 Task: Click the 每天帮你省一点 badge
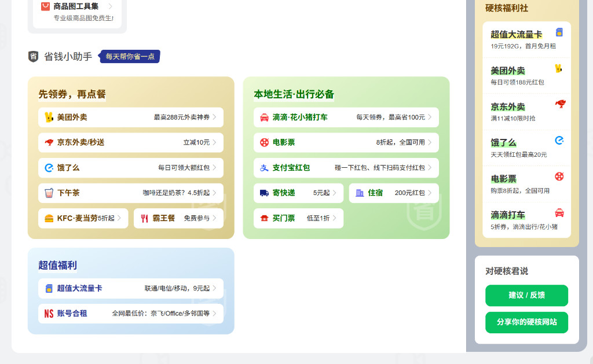pos(129,56)
